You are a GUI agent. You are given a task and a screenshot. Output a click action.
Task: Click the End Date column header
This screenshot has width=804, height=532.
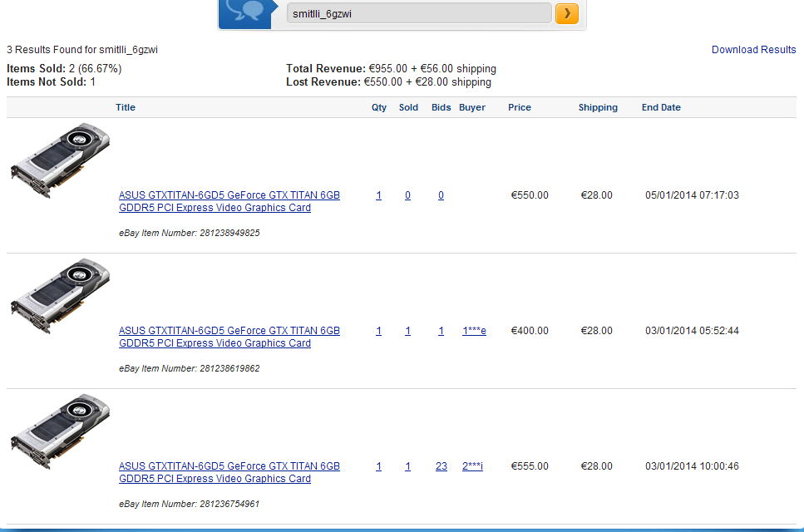661,107
